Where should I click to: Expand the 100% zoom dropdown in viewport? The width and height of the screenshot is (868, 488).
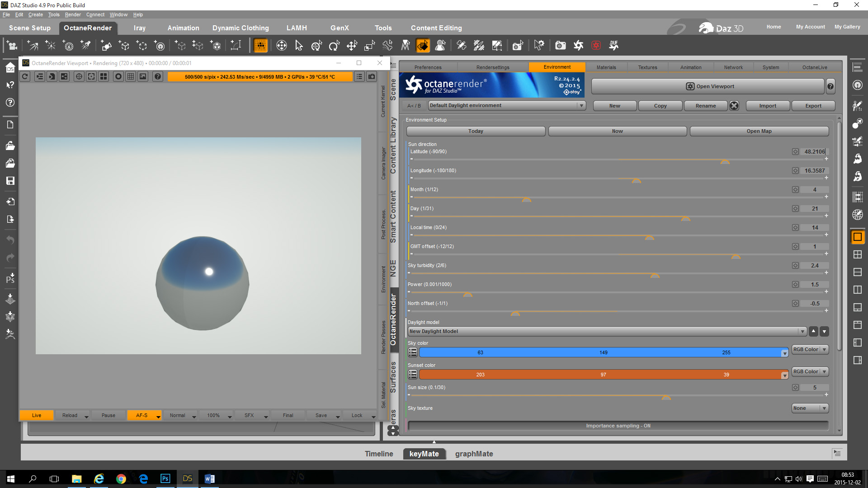pyautogui.click(x=230, y=416)
